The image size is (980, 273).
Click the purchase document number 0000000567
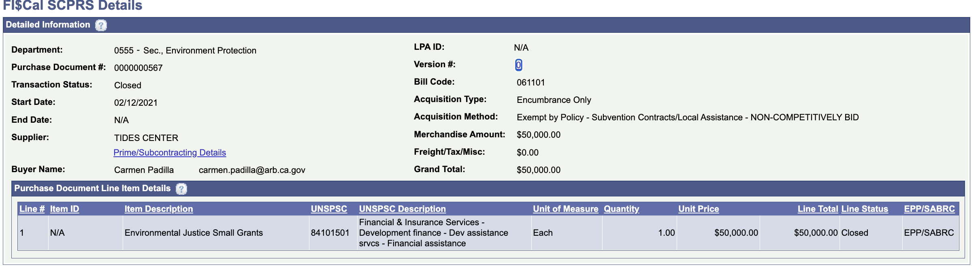(x=138, y=68)
